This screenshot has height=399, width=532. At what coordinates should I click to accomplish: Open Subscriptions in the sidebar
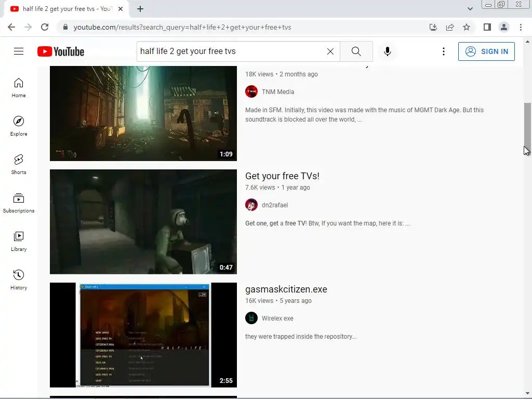click(x=19, y=203)
